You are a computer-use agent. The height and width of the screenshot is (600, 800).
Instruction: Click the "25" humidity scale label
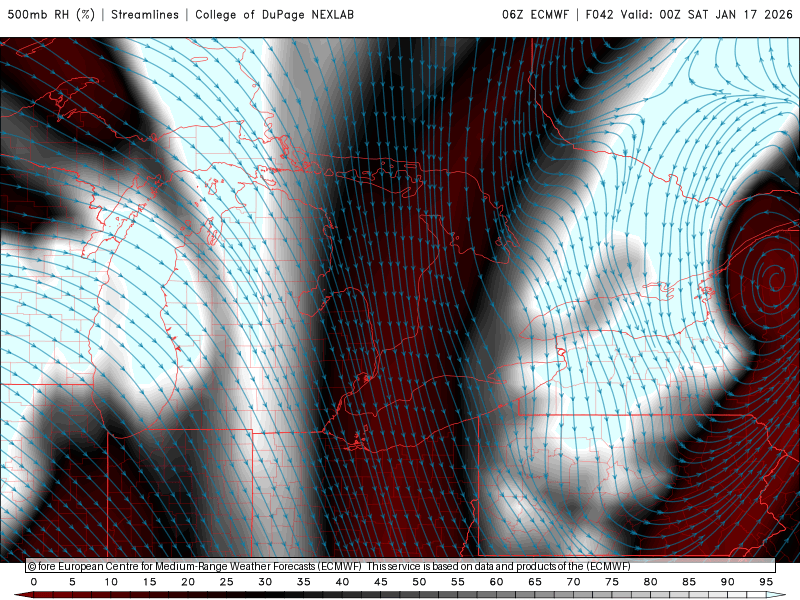click(x=227, y=582)
